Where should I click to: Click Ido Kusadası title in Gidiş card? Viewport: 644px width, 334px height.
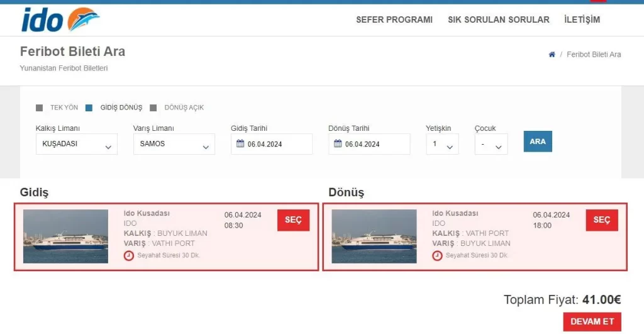click(147, 213)
